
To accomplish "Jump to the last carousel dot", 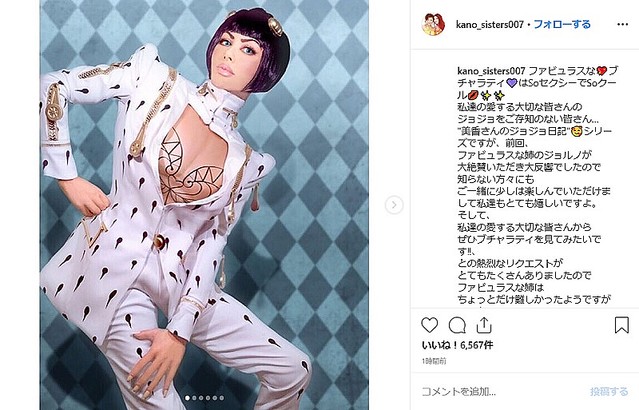I will click(222, 398).
